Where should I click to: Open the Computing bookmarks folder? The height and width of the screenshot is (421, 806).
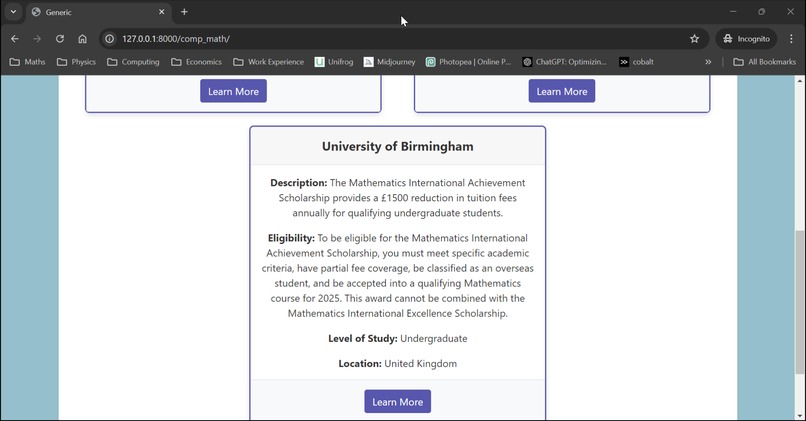(x=133, y=62)
